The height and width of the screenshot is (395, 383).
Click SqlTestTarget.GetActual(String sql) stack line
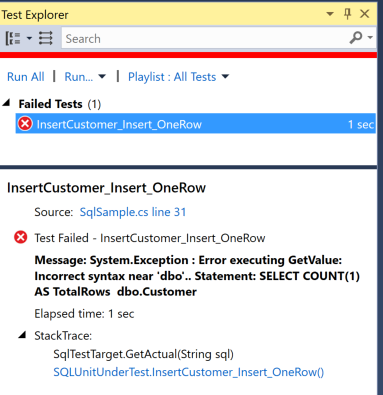(x=143, y=354)
